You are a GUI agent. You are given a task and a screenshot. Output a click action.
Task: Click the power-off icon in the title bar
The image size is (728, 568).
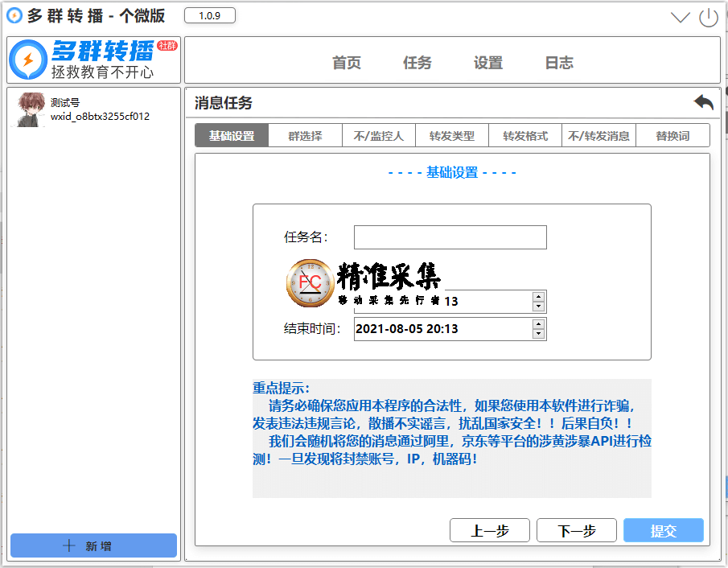(709, 18)
